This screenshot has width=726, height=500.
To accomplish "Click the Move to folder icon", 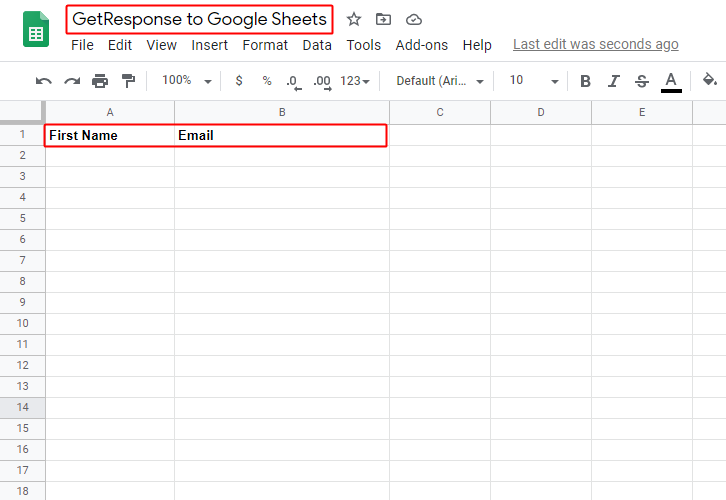I will pyautogui.click(x=383, y=19).
